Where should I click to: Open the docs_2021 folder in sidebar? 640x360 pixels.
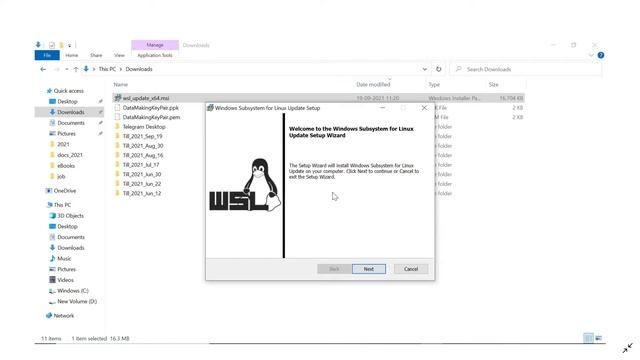click(69, 155)
